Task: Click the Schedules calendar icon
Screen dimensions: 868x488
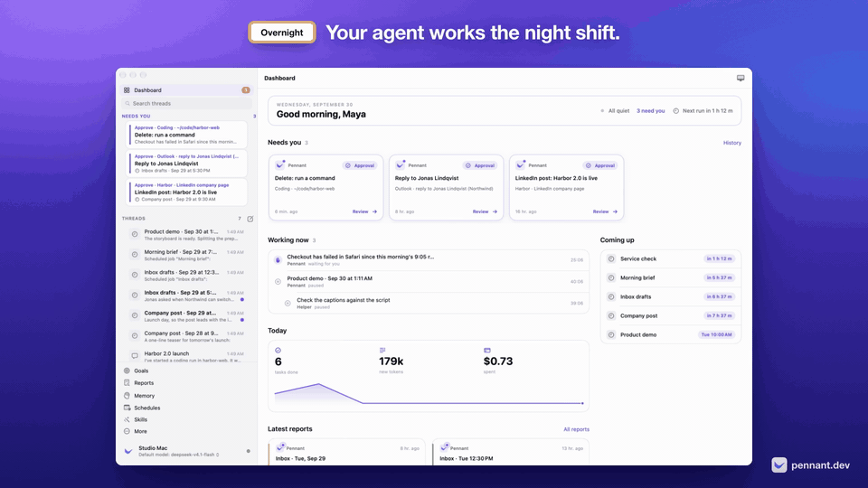Action: pyautogui.click(x=127, y=408)
